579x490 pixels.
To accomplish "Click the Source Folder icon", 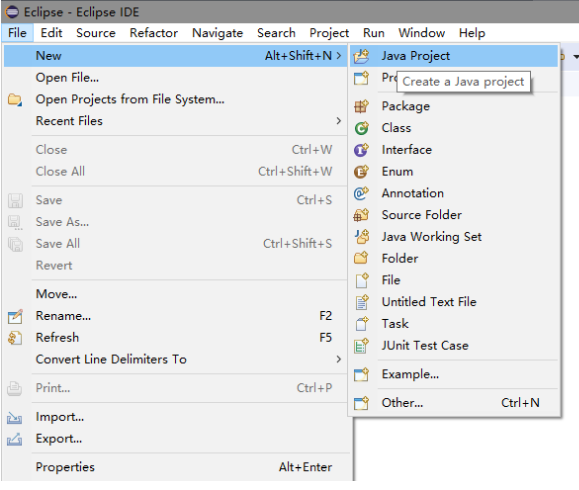I will click(361, 215).
